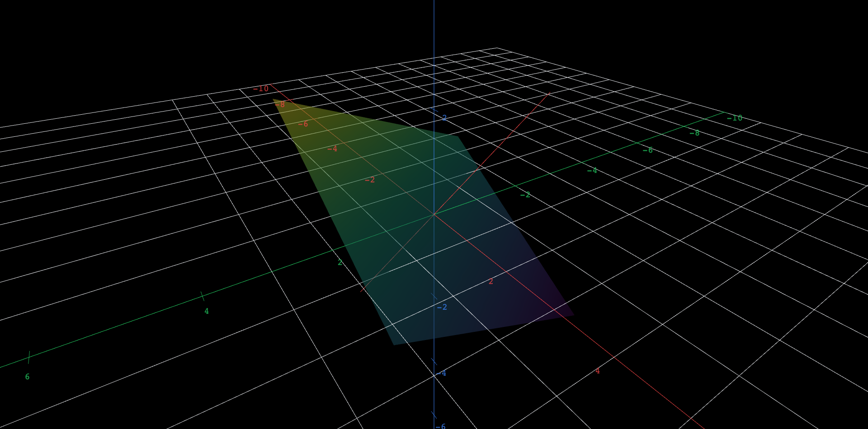This screenshot has height=429, width=868.
Task: Click the green 4 axis label
Action: coord(207,311)
